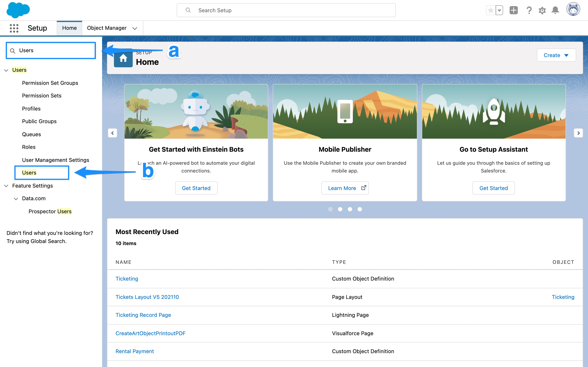Select the Home tab
588x367 pixels.
(x=69, y=28)
